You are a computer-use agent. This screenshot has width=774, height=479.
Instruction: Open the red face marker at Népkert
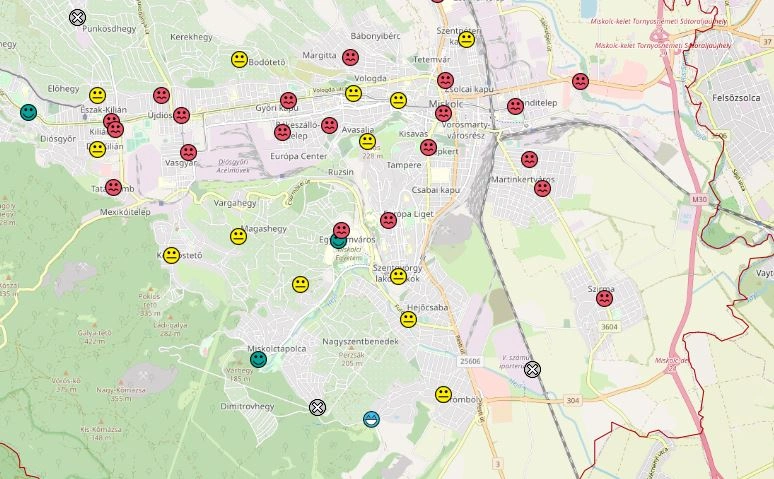point(428,148)
